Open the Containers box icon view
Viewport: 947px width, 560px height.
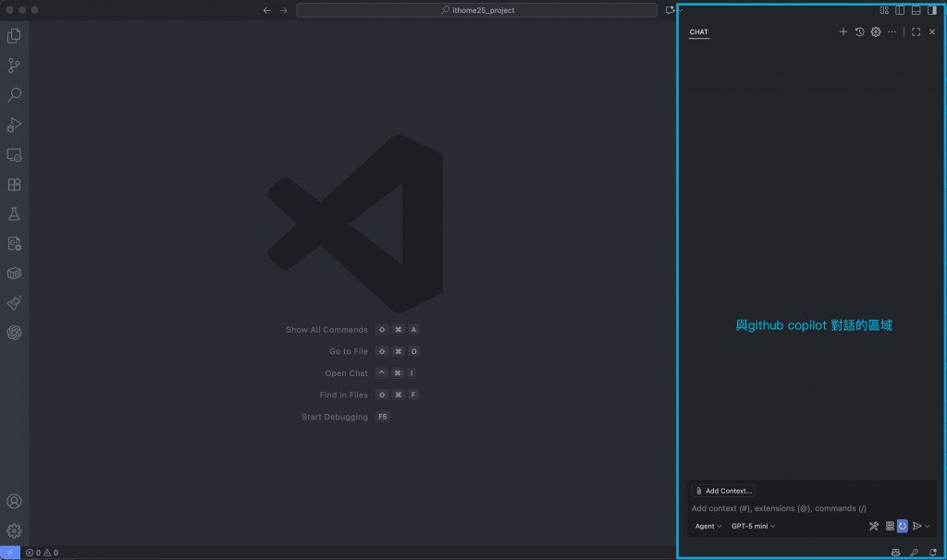coord(14,274)
